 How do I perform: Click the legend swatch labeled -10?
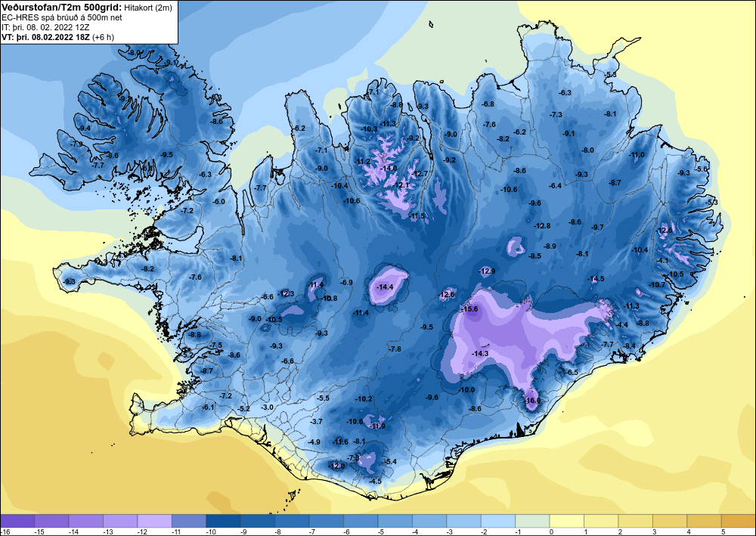coord(223,521)
